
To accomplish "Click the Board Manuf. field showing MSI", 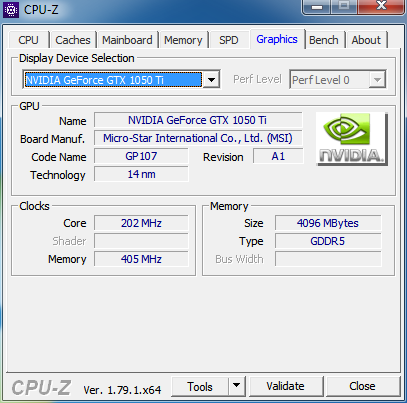I will tap(198, 138).
